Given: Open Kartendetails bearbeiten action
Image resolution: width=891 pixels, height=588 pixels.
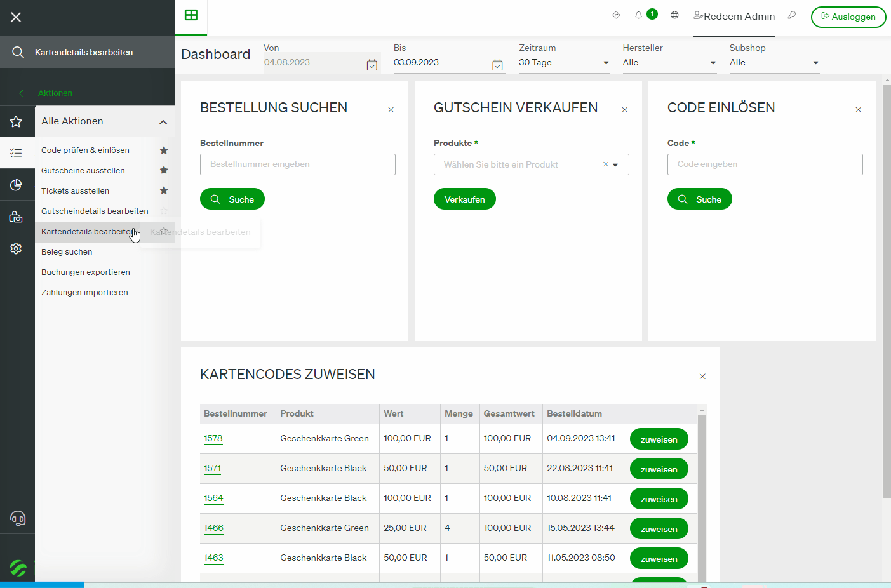Looking at the screenshot, I should (x=88, y=231).
